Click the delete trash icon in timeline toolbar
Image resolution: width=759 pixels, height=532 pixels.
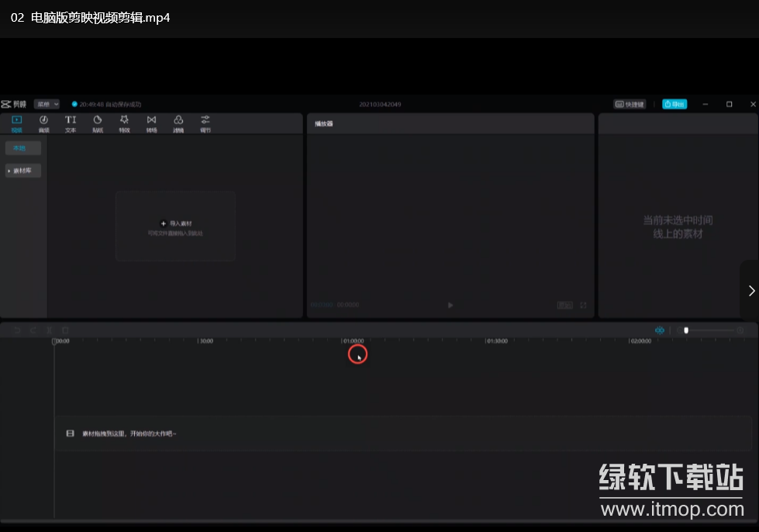(65, 330)
